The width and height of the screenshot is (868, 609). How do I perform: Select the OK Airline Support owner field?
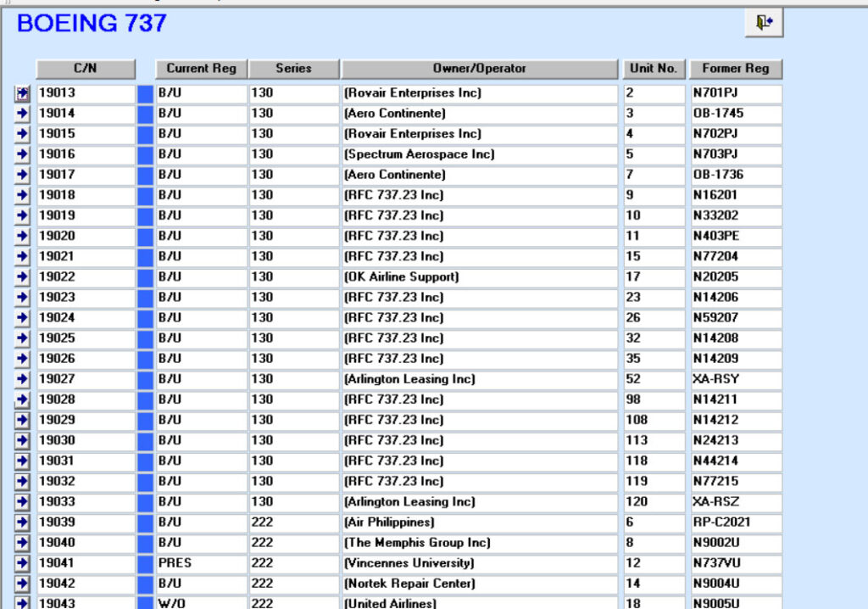tap(480, 277)
